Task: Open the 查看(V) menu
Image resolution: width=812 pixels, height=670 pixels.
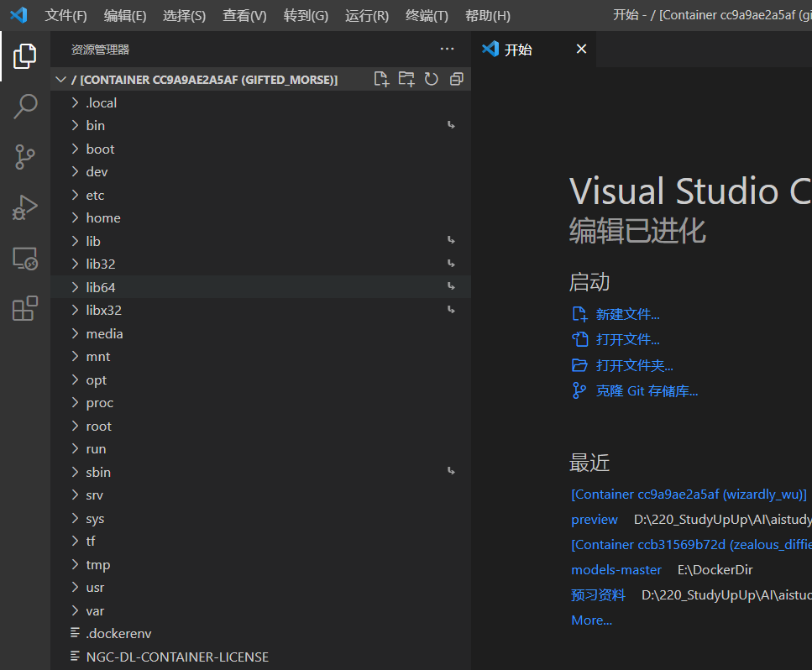Action: tap(244, 16)
